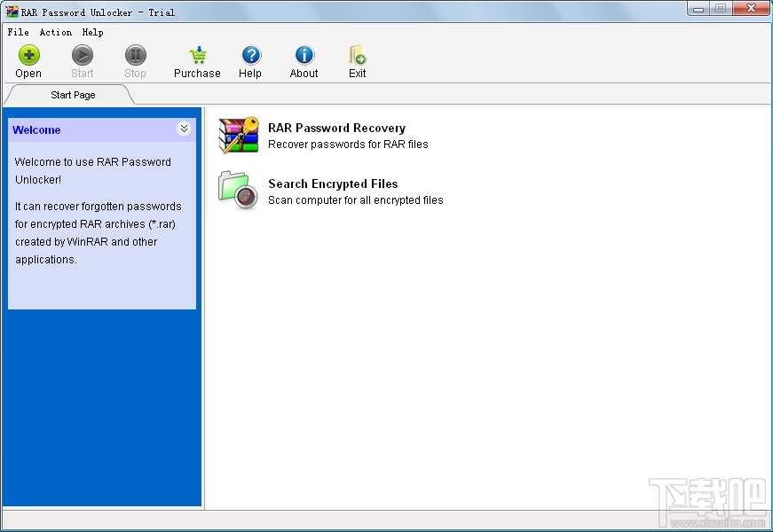This screenshot has height=532, width=773.
Task: Open the Help menu
Action: (92, 32)
